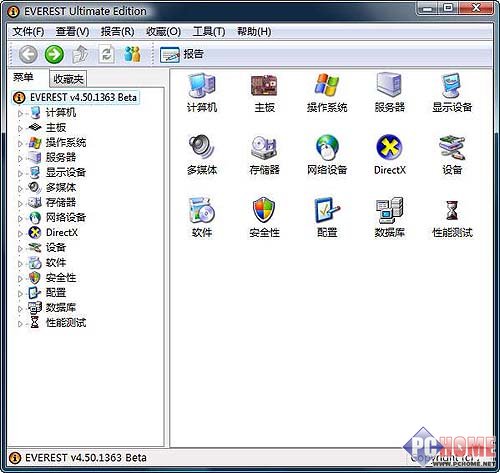This screenshot has height=473, width=500.
Task: Open the 查看(V) menu
Action: click(72, 32)
